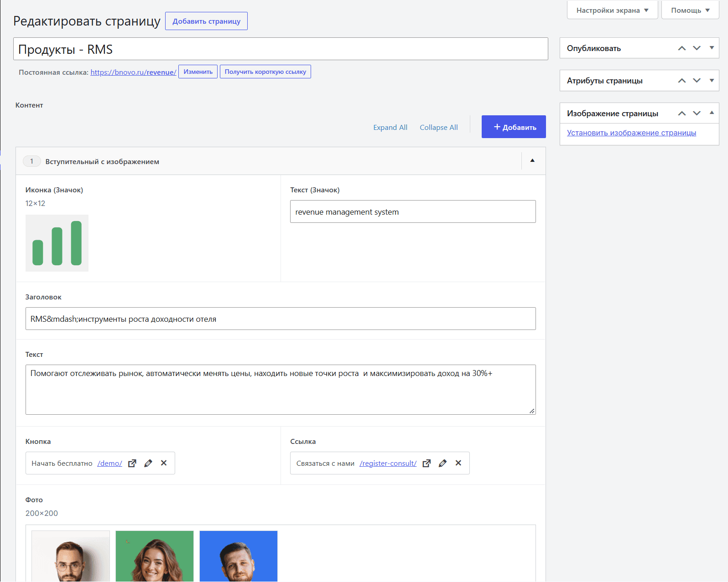Click 'Изменить' to edit the permalink
The width and height of the screenshot is (728, 582).
[198, 72]
